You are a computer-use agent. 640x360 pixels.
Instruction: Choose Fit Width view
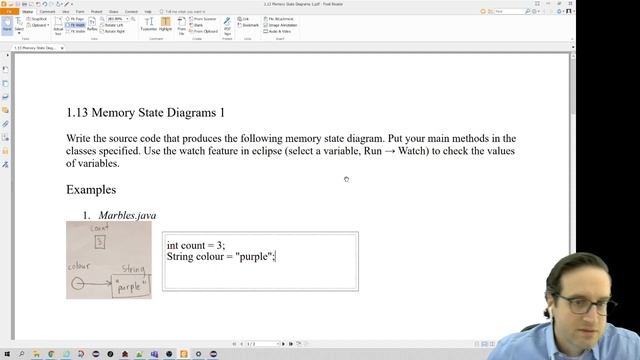(75, 25)
